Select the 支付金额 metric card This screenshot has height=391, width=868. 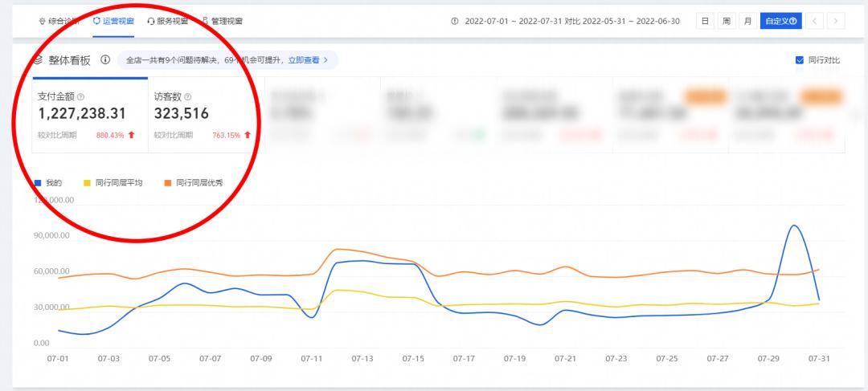coord(90,115)
